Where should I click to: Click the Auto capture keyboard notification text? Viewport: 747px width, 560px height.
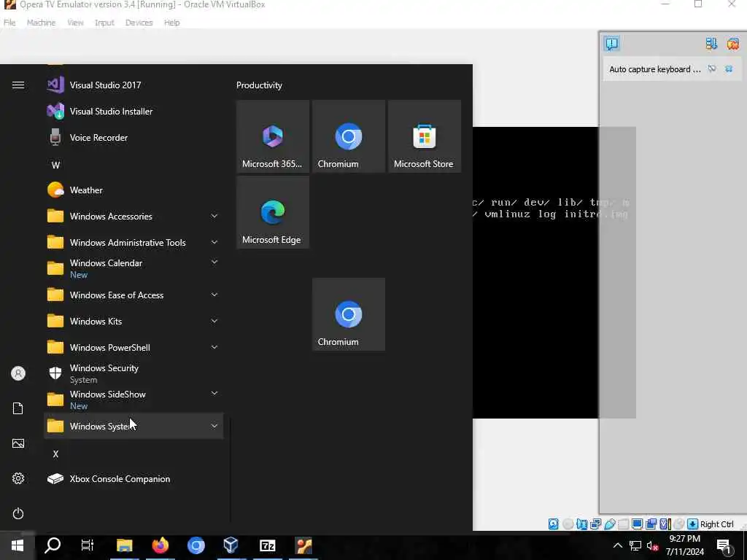tap(655, 69)
